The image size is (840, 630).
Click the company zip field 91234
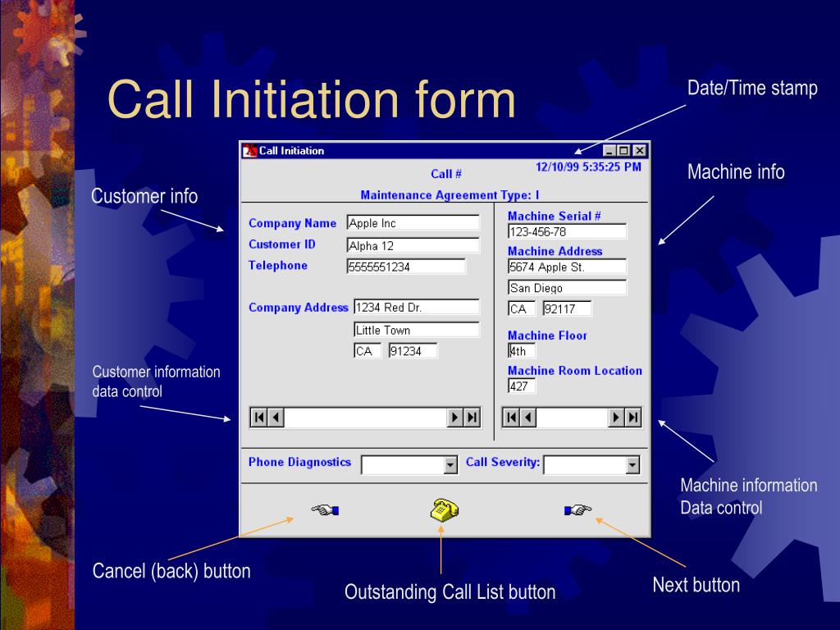pyautogui.click(x=413, y=351)
